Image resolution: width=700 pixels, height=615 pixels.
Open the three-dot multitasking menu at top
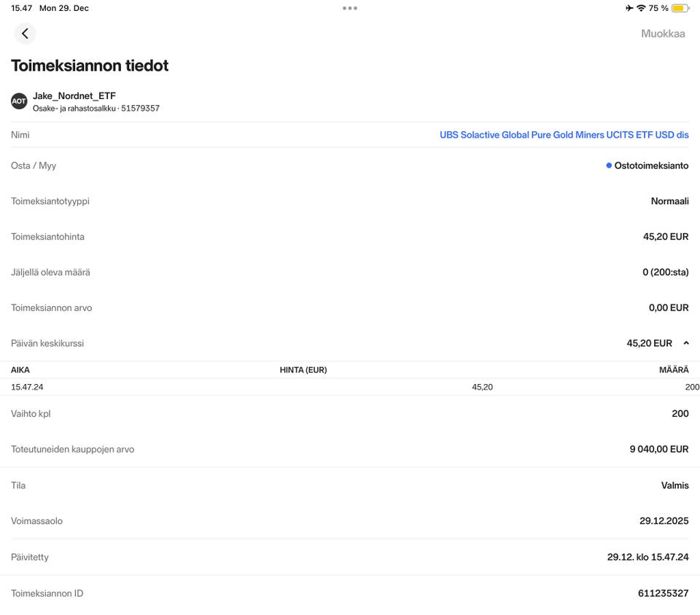tap(350, 8)
